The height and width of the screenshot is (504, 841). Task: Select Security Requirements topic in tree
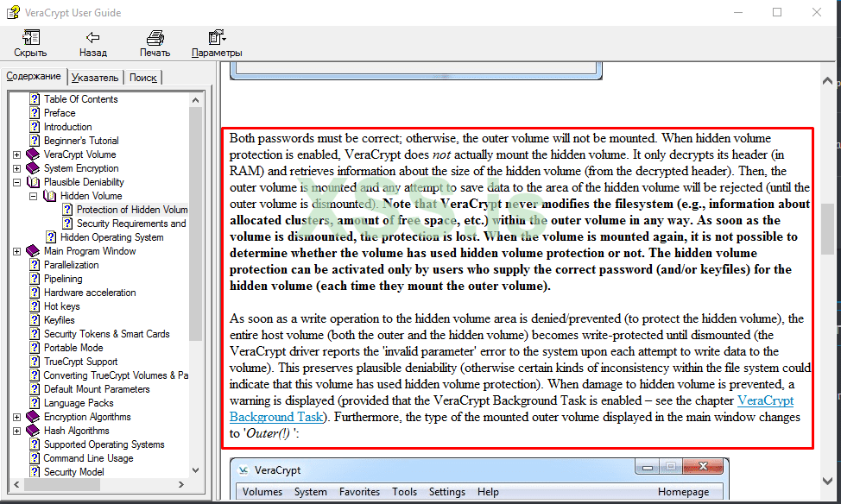point(131,224)
